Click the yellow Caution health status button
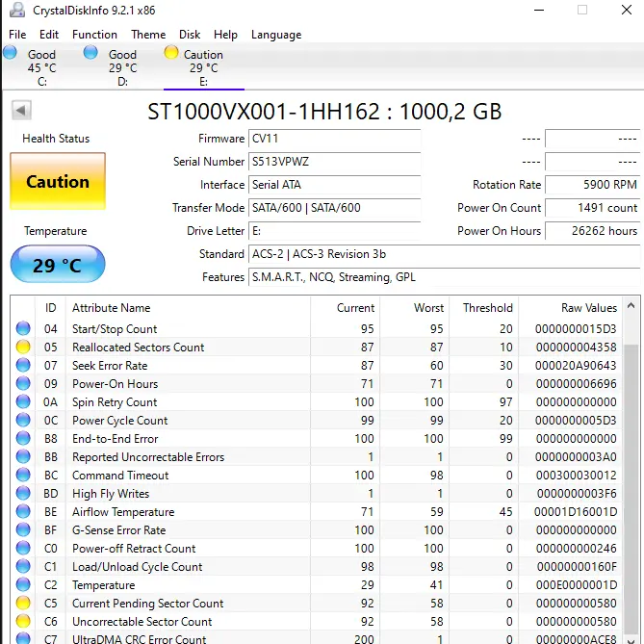The height and width of the screenshot is (644, 644). (x=58, y=181)
